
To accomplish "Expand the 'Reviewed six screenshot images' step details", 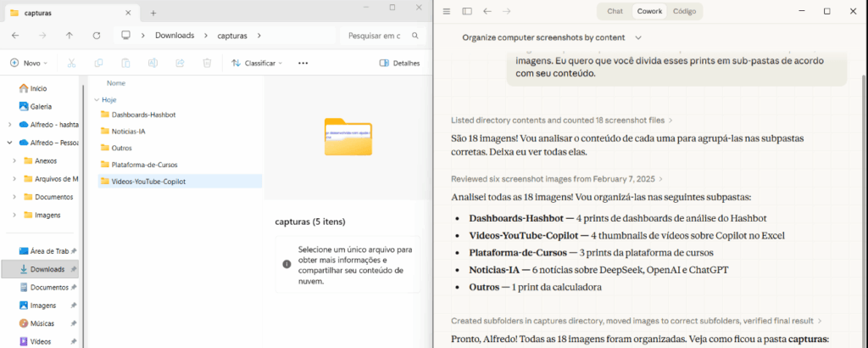I will coord(557,179).
